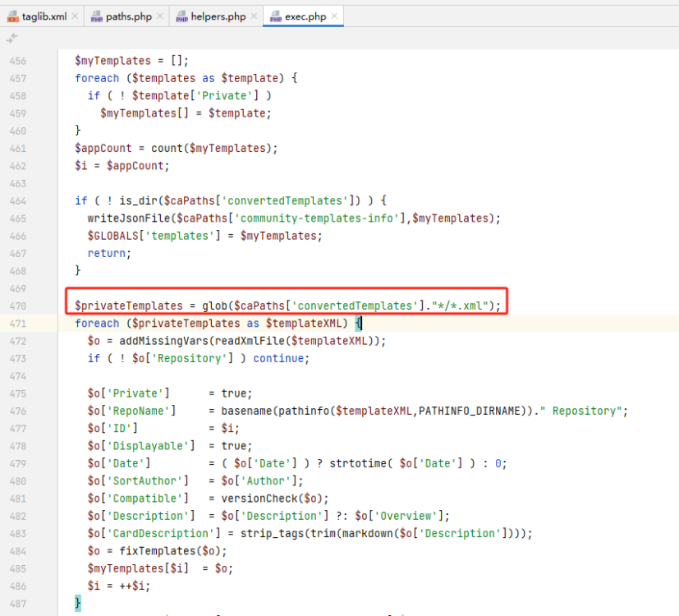Close the helpers.php tab
679x616 pixels.
(x=254, y=16)
